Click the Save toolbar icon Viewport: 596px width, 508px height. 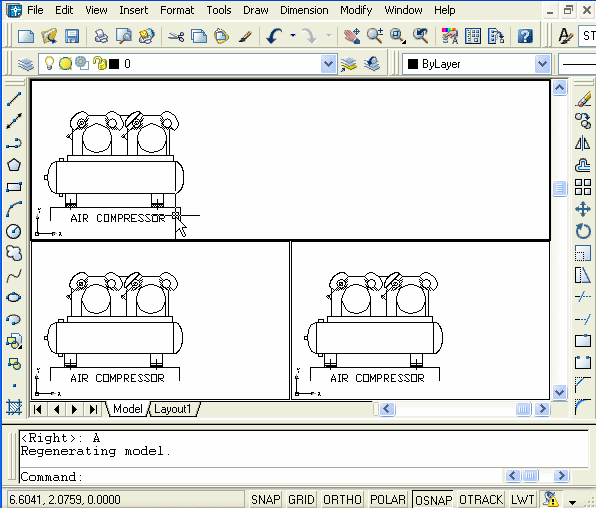71,37
